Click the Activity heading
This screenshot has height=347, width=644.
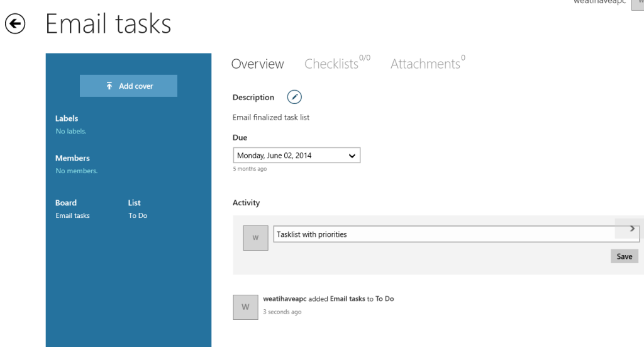[x=246, y=203]
